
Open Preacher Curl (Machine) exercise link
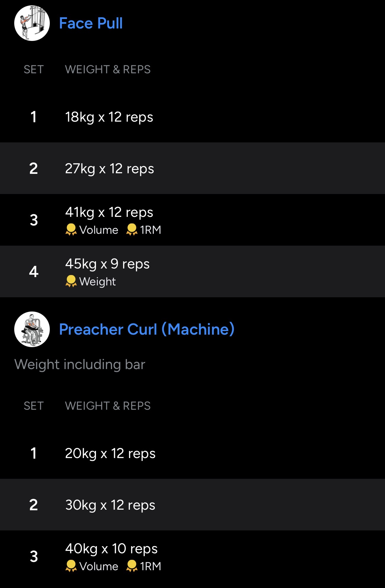147,329
